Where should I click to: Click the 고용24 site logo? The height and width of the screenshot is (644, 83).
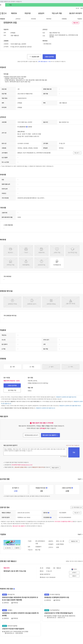coord(3,13)
